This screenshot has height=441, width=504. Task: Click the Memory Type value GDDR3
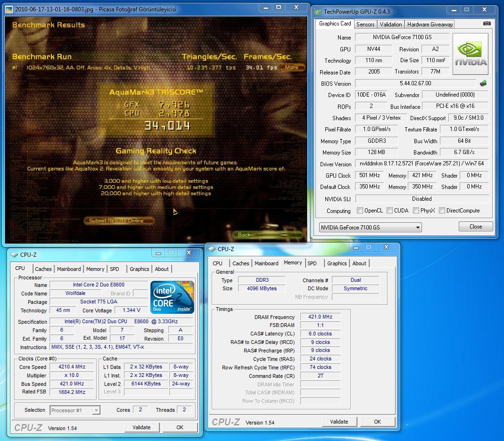pyautogui.click(x=377, y=141)
